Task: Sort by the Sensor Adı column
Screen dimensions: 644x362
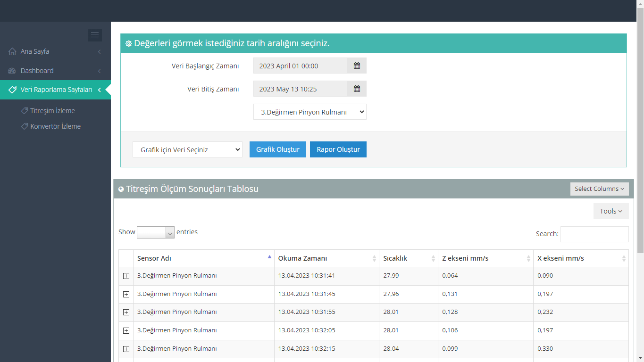Action: coord(204,258)
